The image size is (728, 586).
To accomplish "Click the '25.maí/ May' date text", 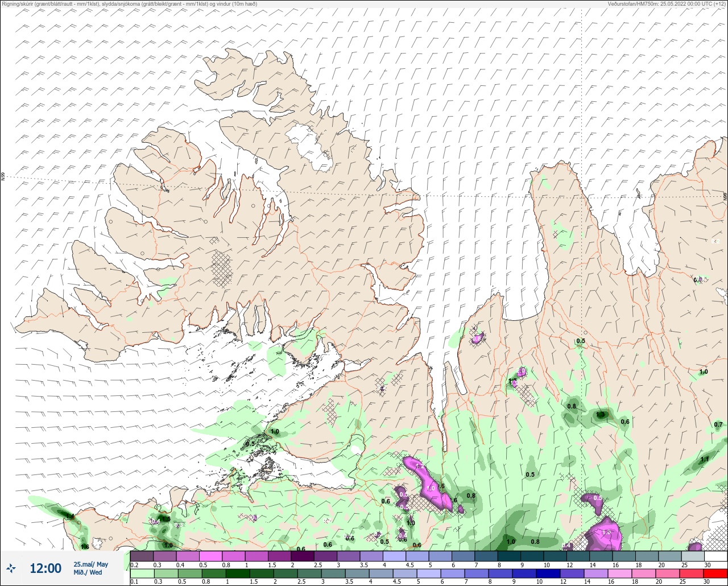I will 90,564.
